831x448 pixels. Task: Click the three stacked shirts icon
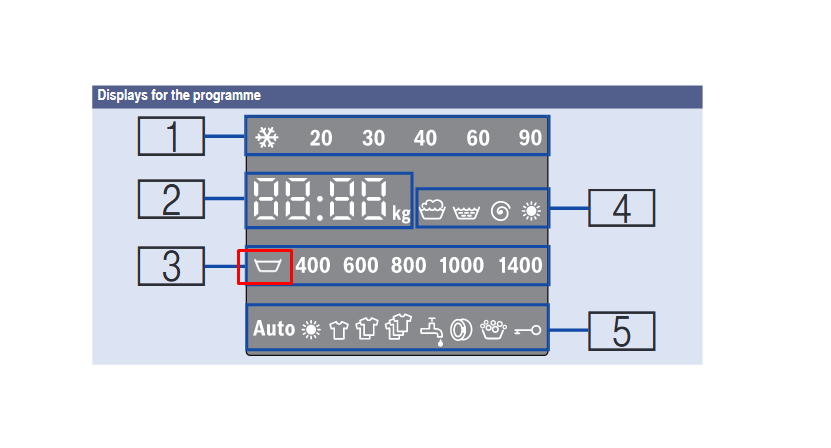click(399, 328)
